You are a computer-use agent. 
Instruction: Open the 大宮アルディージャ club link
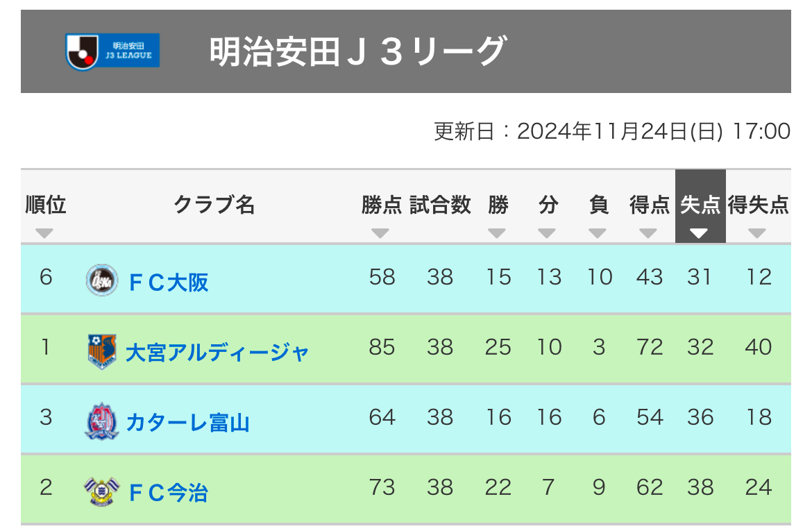[x=217, y=353]
